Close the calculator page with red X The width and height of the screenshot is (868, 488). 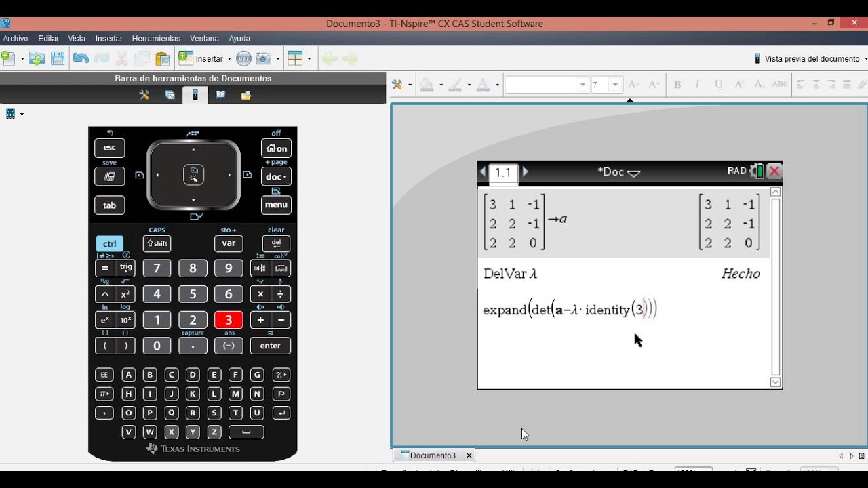point(774,171)
